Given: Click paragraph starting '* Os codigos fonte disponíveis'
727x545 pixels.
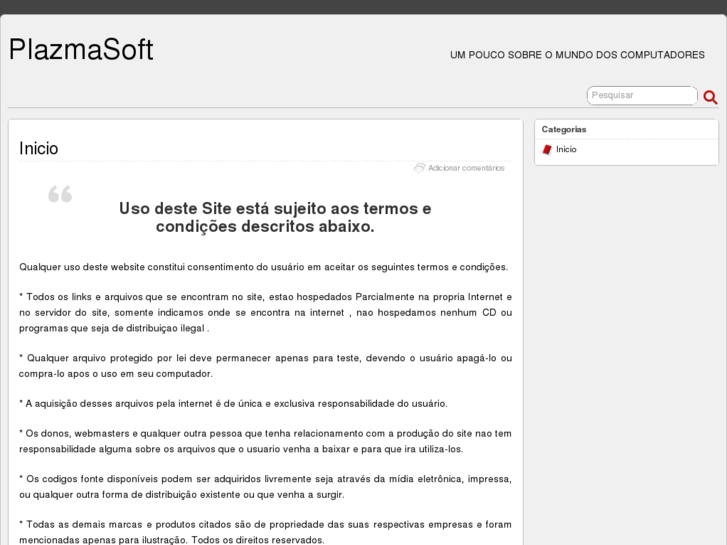Looking at the screenshot, I should 265,487.
